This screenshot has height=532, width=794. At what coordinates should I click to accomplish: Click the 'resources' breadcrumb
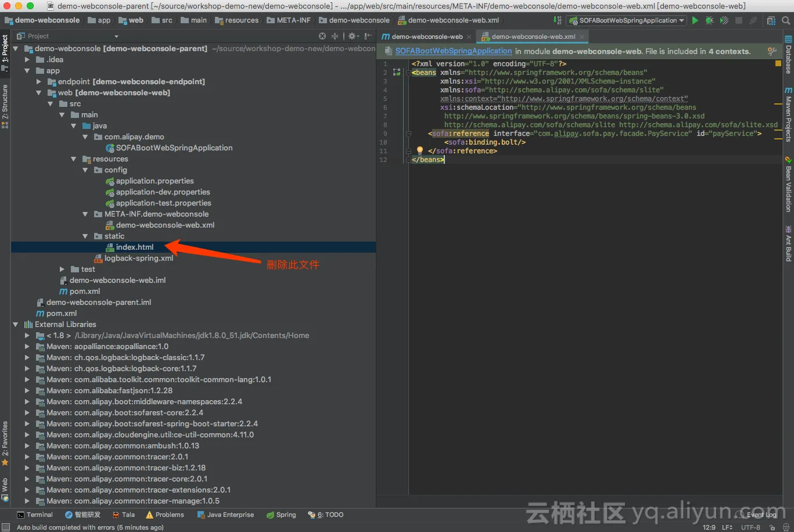pyautogui.click(x=237, y=20)
